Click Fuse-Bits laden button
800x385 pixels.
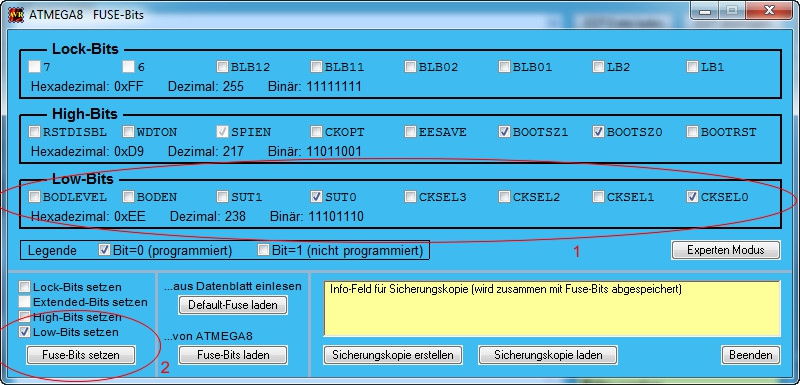click(x=233, y=355)
